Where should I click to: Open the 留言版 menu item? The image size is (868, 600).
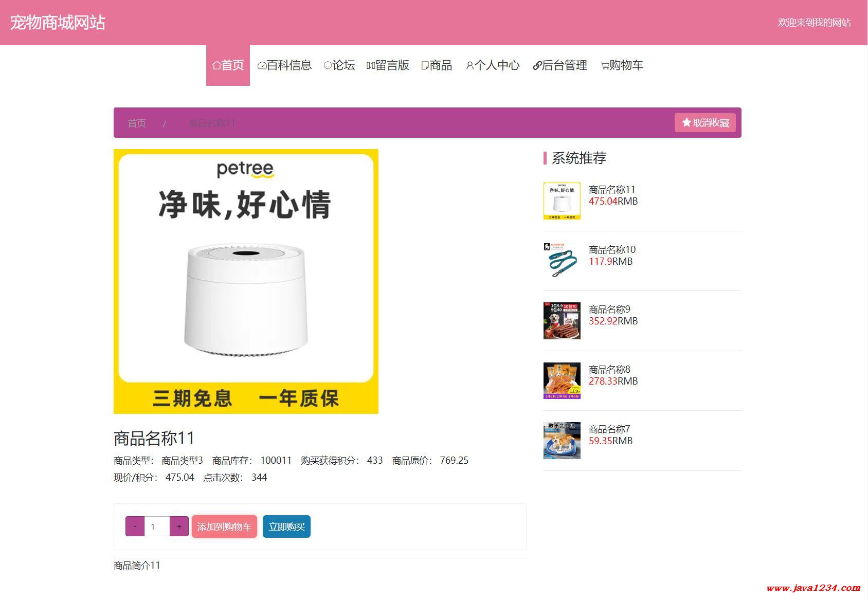point(388,65)
